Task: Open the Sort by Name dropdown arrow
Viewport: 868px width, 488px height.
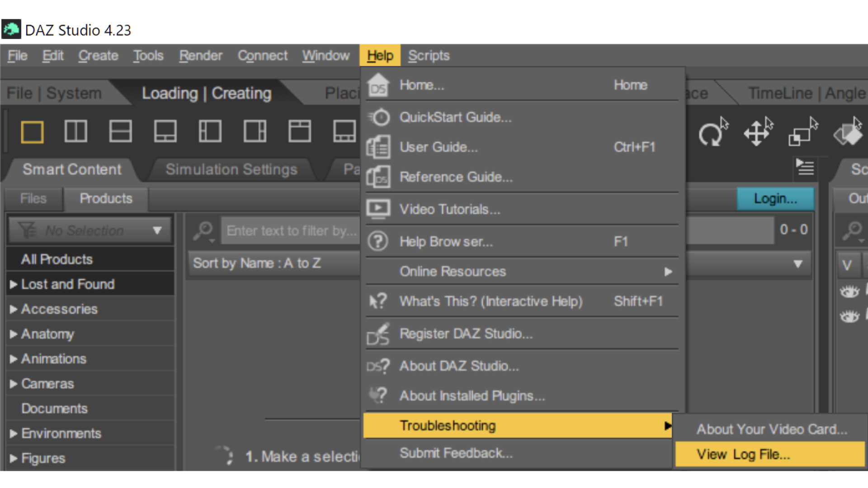Action: point(798,264)
